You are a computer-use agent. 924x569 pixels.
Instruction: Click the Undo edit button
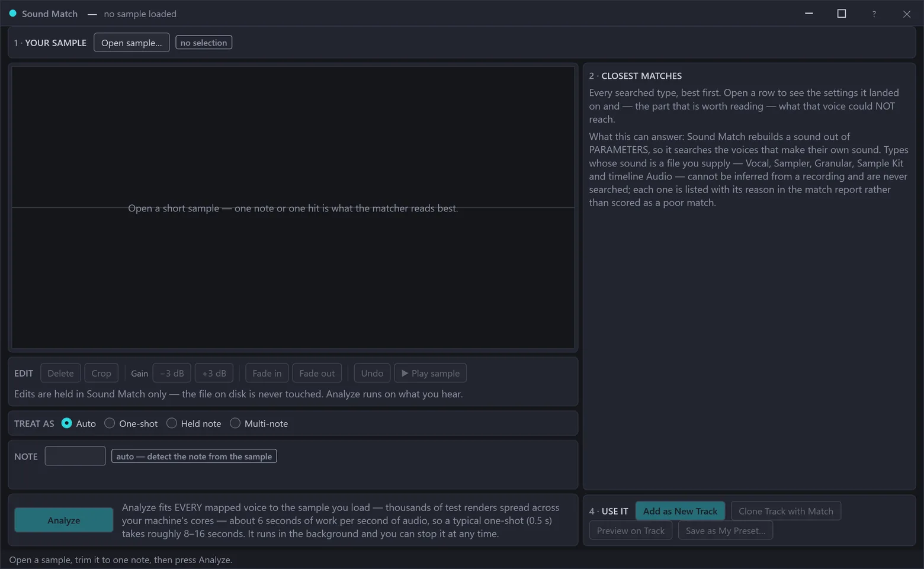point(372,373)
